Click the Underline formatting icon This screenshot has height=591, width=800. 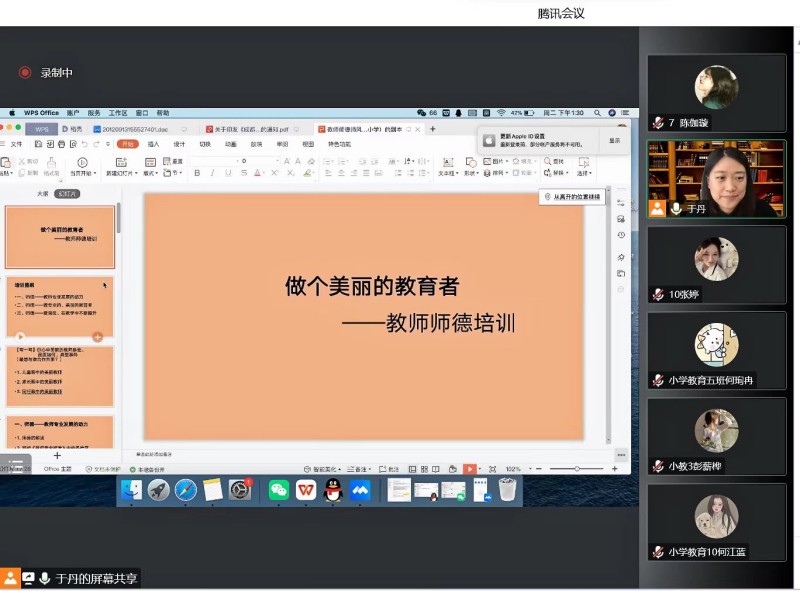[x=228, y=173]
